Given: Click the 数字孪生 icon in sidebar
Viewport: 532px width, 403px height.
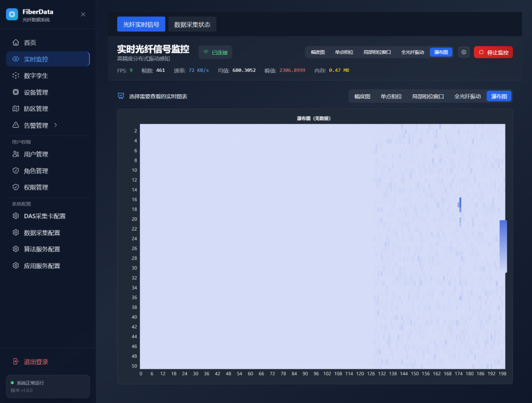Looking at the screenshot, I should point(16,76).
